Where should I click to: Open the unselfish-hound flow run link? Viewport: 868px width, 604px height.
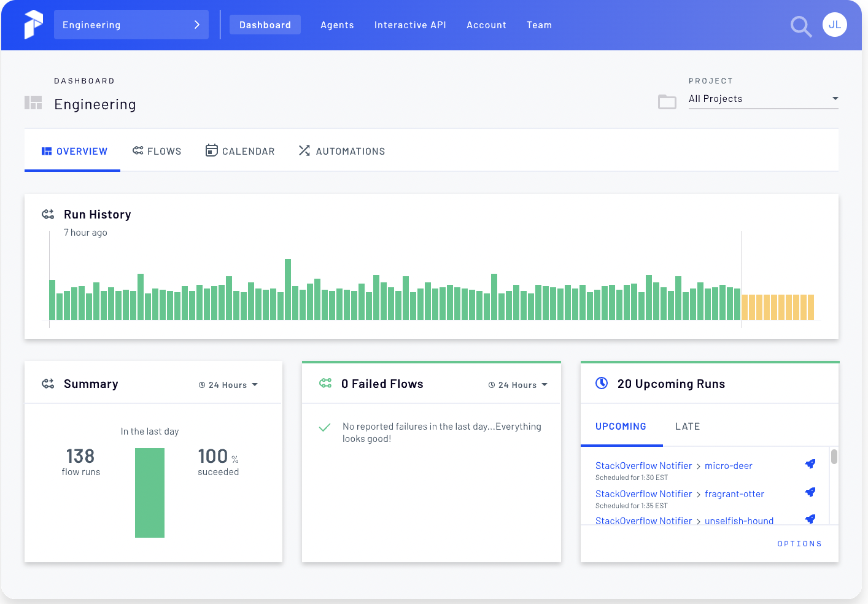point(738,521)
